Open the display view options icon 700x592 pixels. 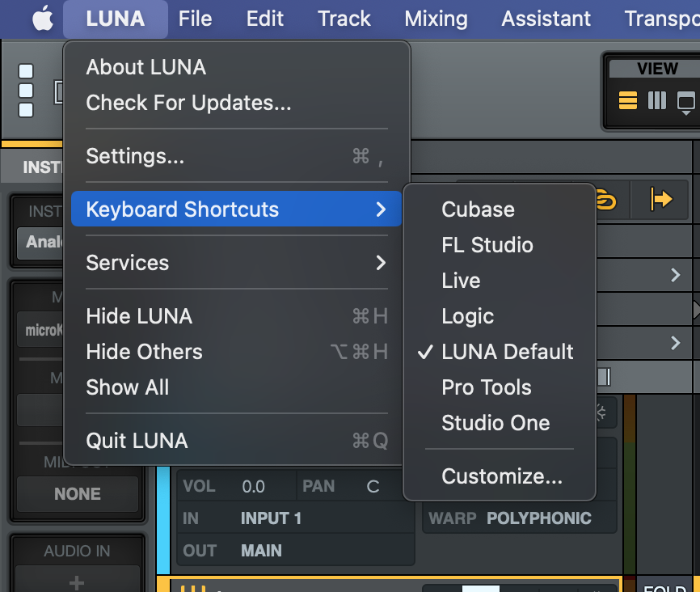coord(685,102)
